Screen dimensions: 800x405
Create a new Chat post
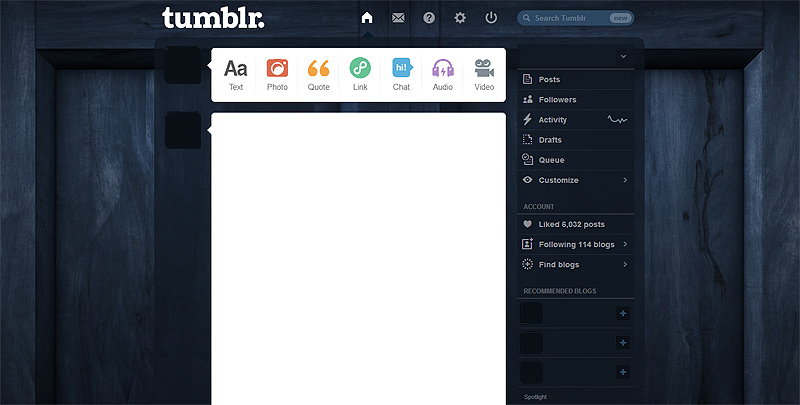point(402,74)
